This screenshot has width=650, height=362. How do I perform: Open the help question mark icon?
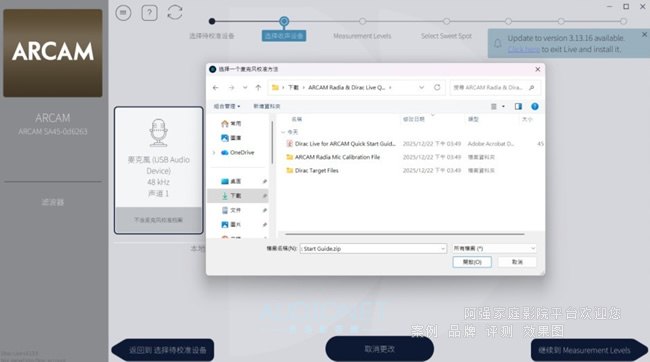[x=149, y=13]
